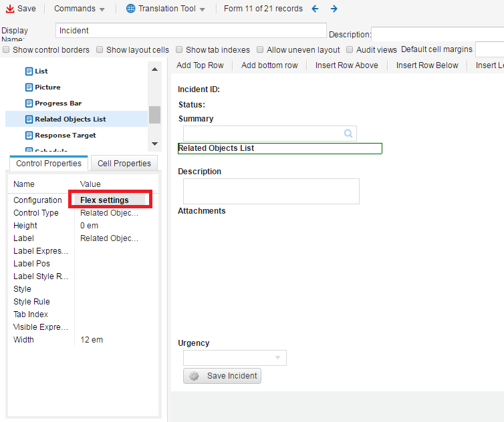Click the Display Name input field
504x422 pixels.
pyautogui.click(x=191, y=30)
